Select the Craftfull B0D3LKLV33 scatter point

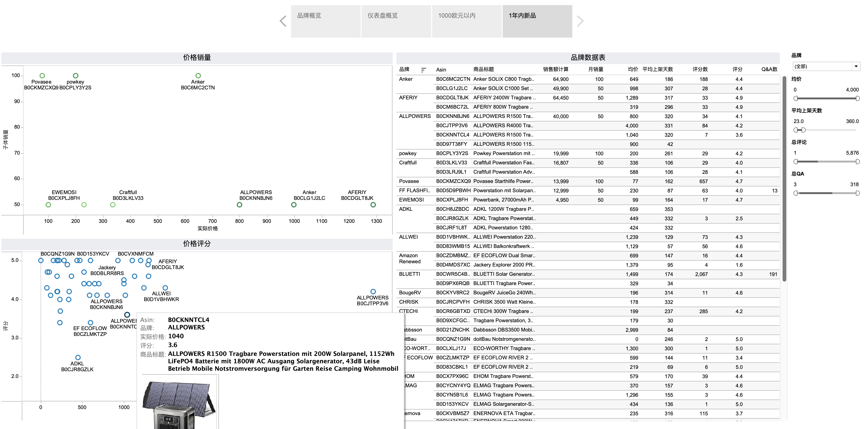pos(113,205)
